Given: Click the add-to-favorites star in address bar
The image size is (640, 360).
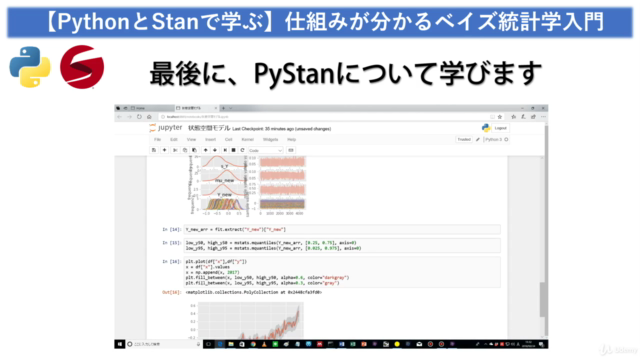Looking at the screenshot, I should (500, 117).
